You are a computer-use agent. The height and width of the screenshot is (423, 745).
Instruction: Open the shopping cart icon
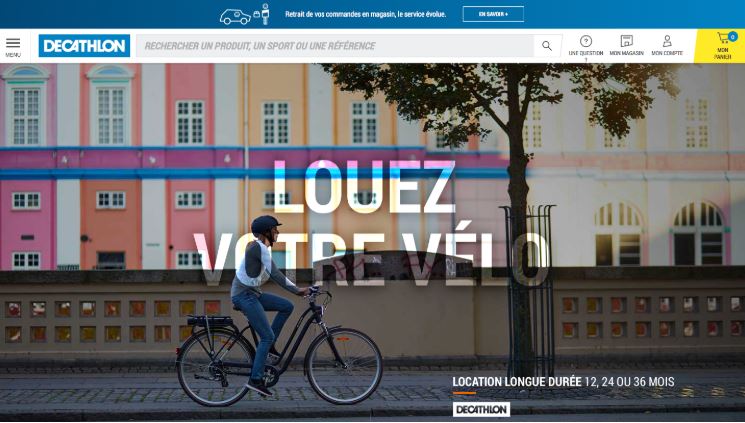(x=723, y=38)
